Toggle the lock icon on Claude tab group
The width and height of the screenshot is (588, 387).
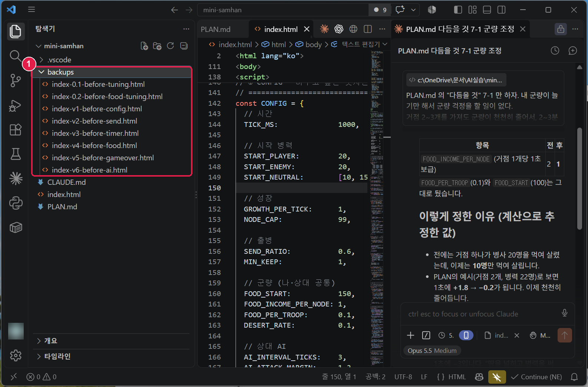click(x=561, y=29)
